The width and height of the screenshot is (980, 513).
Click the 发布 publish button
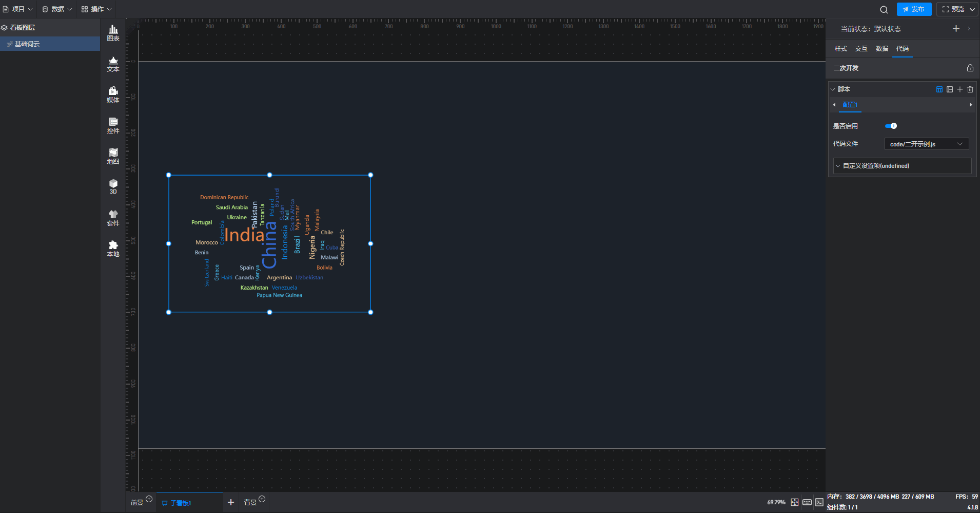(x=913, y=9)
